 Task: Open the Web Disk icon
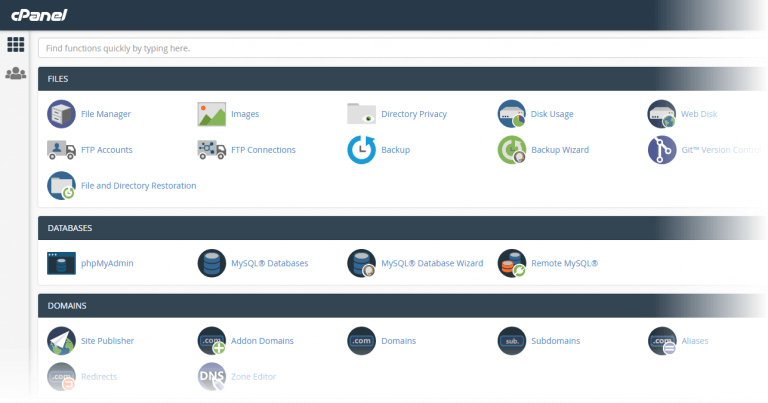pos(662,114)
